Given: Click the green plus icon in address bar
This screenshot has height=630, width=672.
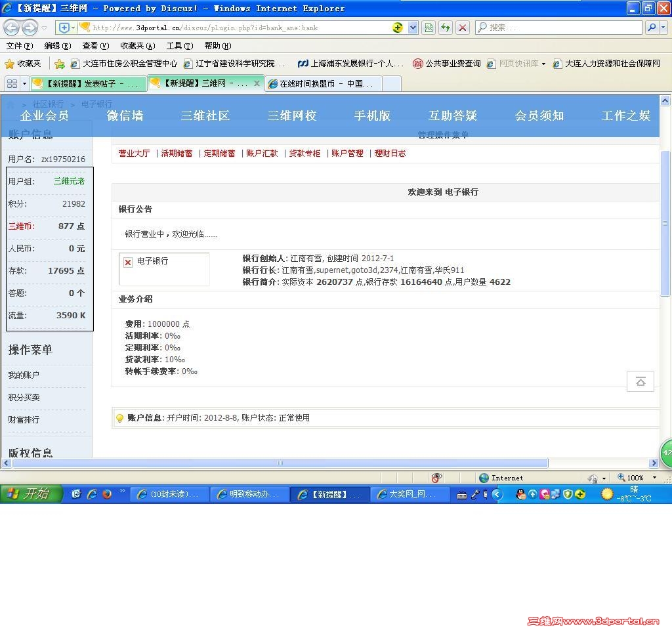Looking at the screenshot, I should pyautogui.click(x=397, y=28).
